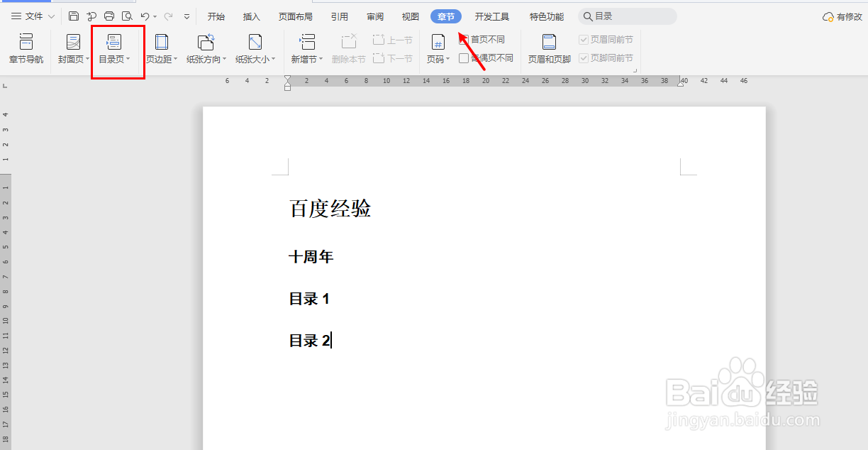Image resolution: width=868 pixels, height=450 pixels.
Task: Click the 页码 page number icon
Action: 438,42
